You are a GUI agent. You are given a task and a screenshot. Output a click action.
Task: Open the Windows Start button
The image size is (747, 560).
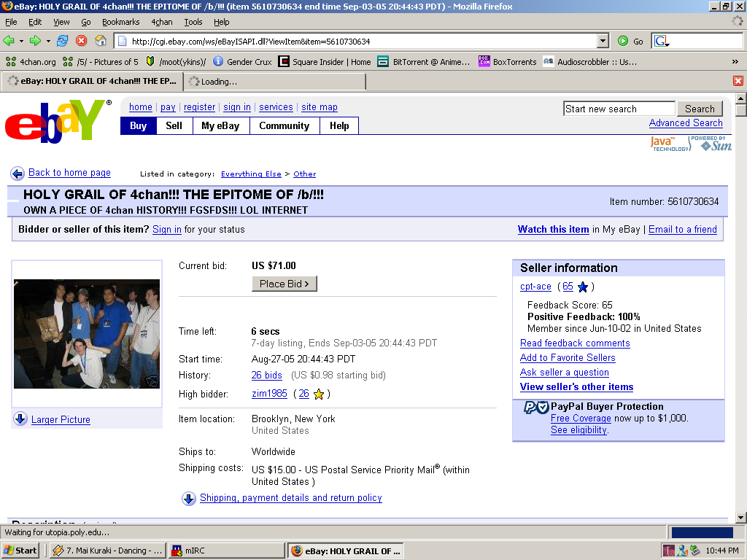click(x=20, y=551)
